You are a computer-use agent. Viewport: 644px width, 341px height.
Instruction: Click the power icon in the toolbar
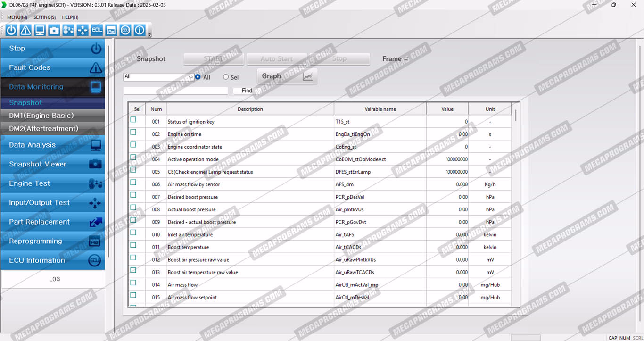click(x=11, y=30)
